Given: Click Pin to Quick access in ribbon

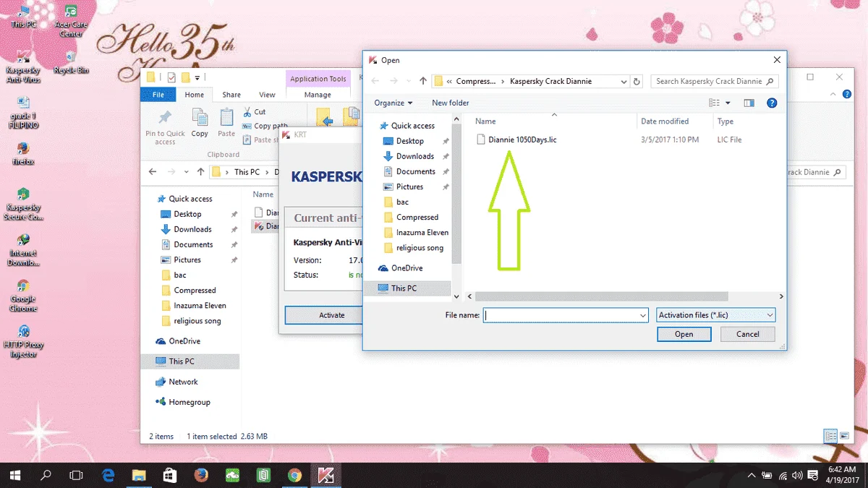Looking at the screenshot, I should (x=165, y=127).
